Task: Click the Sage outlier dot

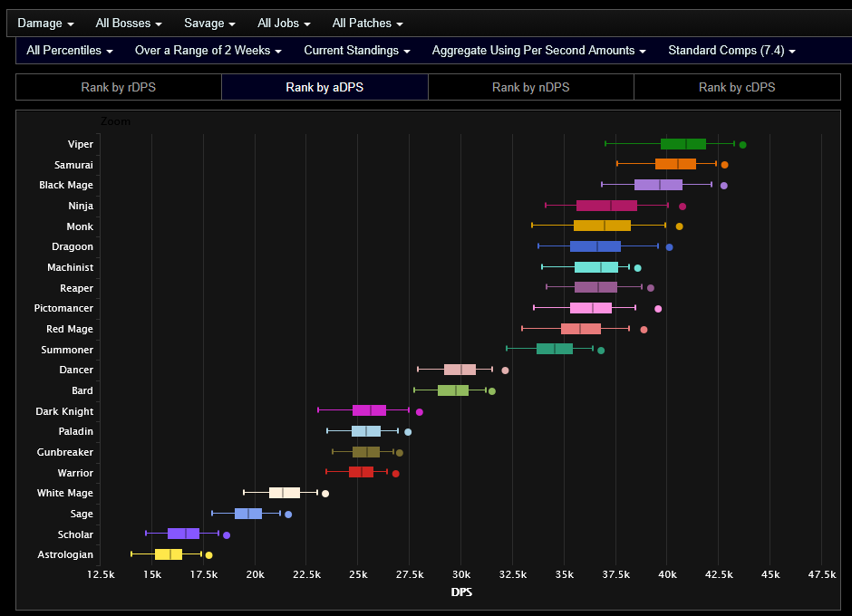Action: 288,515
